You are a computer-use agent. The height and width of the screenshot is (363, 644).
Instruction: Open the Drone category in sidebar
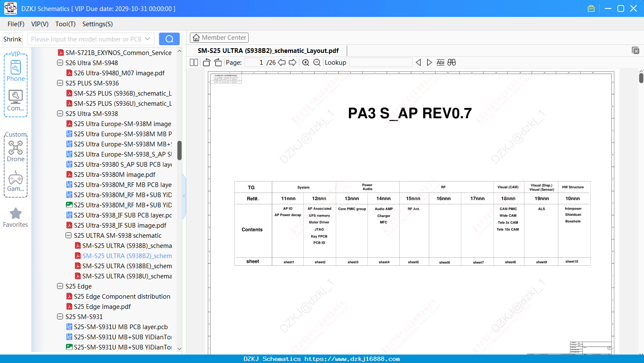click(x=16, y=151)
